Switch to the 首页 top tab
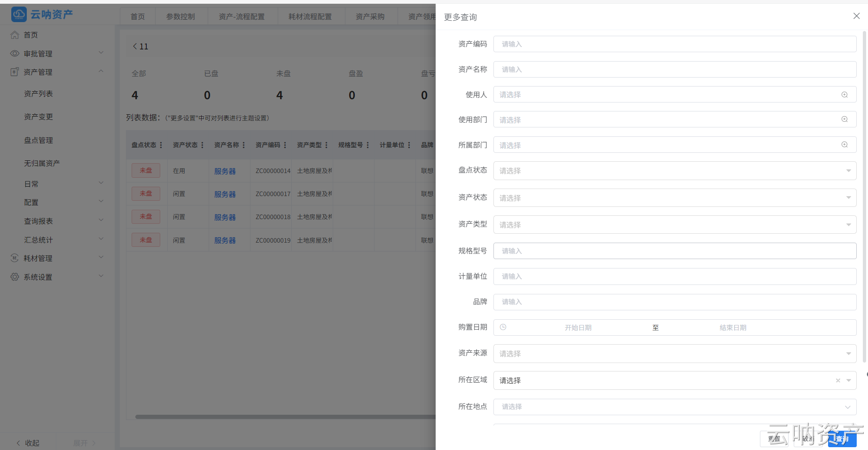 tap(138, 16)
